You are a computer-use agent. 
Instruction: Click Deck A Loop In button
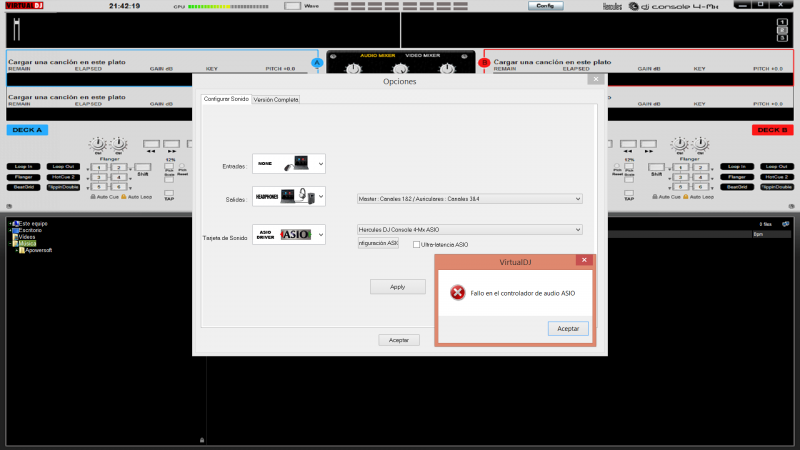(x=23, y=166)
